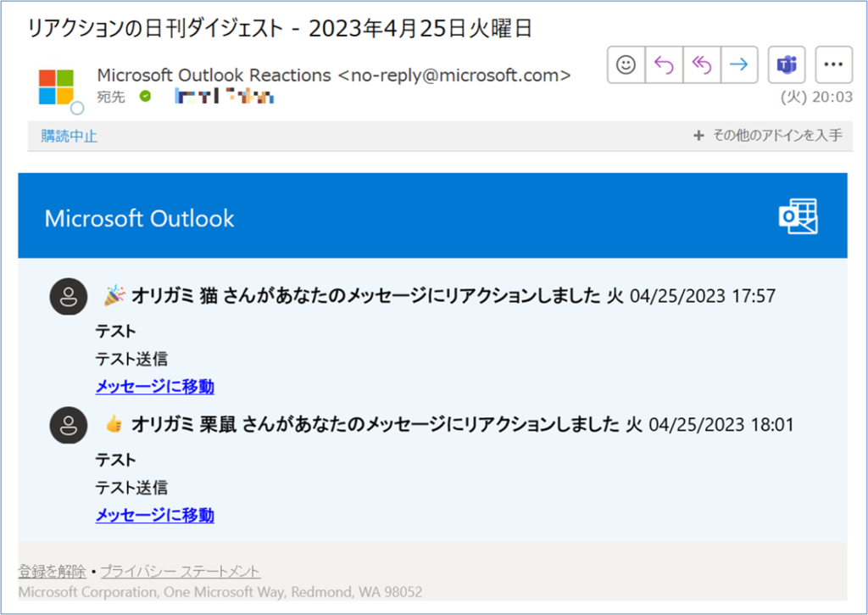Viewport: 868px width, 615px height.
Task: Click the 登録を解除 footer link
Action: [52, 572]
